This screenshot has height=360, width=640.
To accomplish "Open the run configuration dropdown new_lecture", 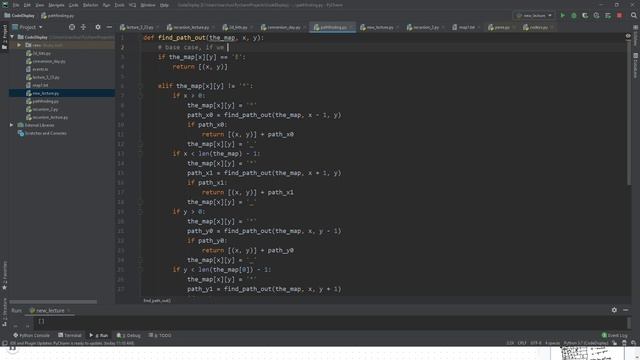I will [534, 16].
